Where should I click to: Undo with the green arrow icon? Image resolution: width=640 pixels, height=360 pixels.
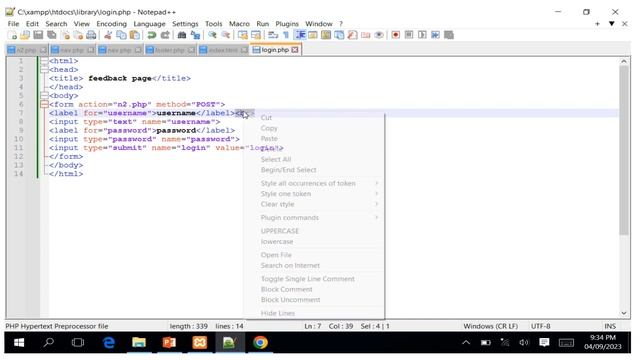pos(151,35)
